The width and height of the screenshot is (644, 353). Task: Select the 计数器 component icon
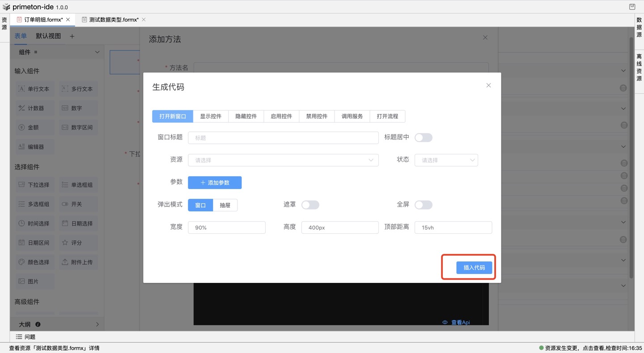(21, 108)
